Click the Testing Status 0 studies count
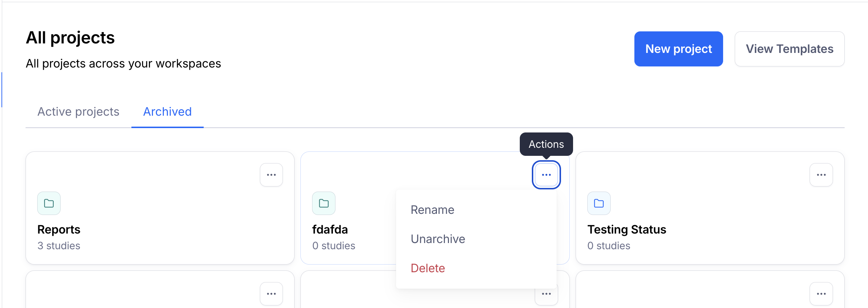 pos(609,246)
